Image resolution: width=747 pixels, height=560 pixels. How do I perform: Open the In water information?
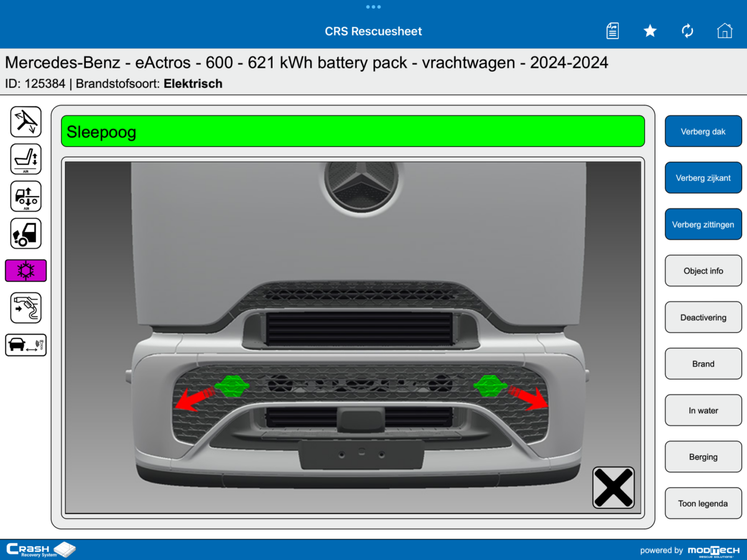coord(703,411)
